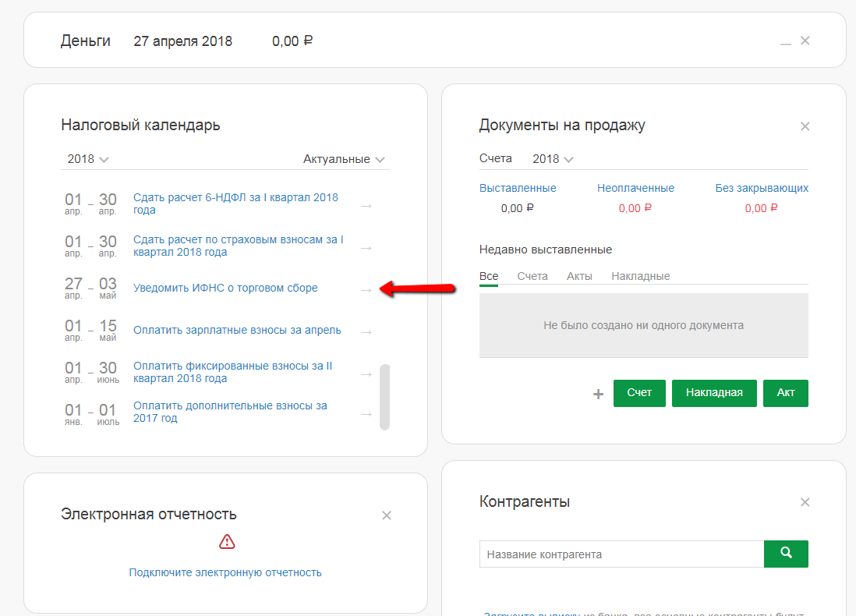The width and height of the screenshot is (856, 616).
Task: Switch to the Акты tab
Action: (579, 276)
